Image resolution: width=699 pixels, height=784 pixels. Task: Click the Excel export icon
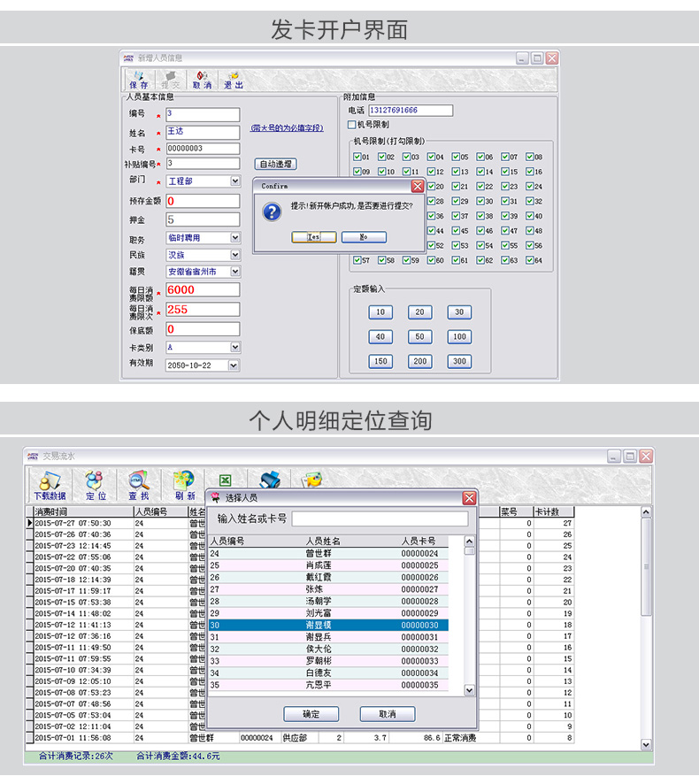pos(226,480)
